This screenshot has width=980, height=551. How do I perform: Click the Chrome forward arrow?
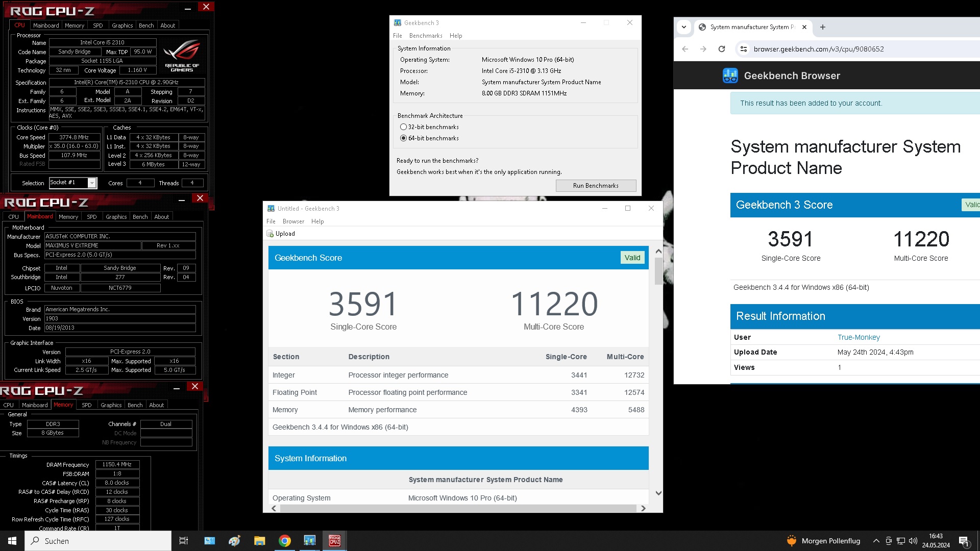tap(703, 49)
